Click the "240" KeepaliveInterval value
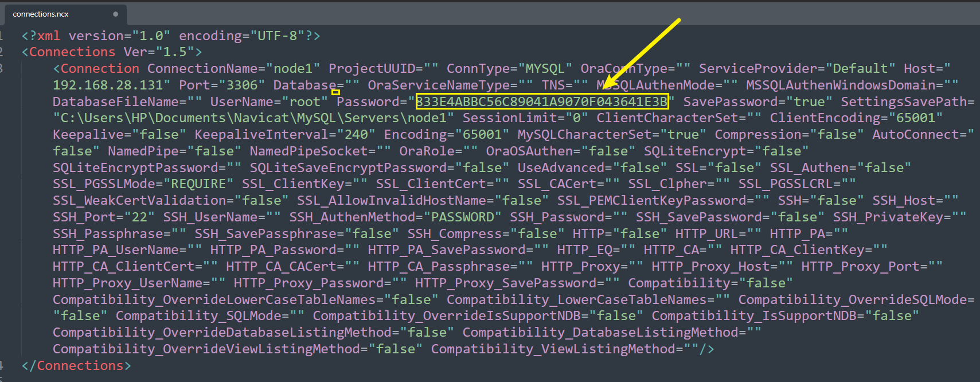 coord(356,134)
